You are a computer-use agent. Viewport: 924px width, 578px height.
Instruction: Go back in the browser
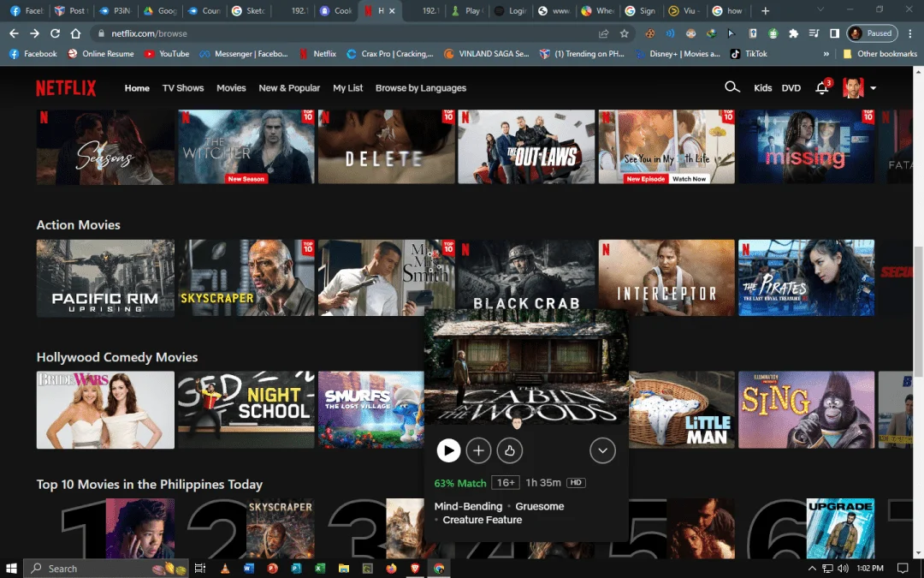[x=15, y=33]
